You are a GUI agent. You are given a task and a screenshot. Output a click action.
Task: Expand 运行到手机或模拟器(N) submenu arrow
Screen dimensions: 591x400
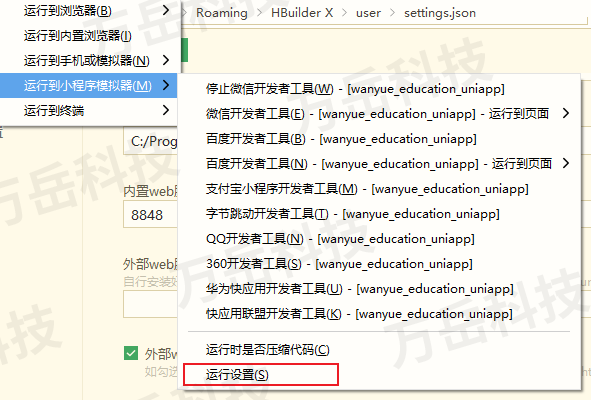(x=166, y=60)
